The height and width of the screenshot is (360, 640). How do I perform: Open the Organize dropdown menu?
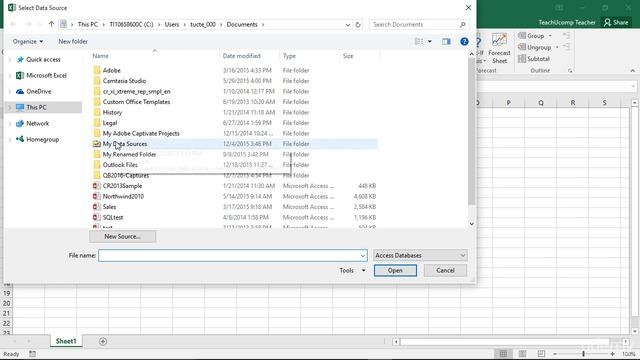point(28,41)
